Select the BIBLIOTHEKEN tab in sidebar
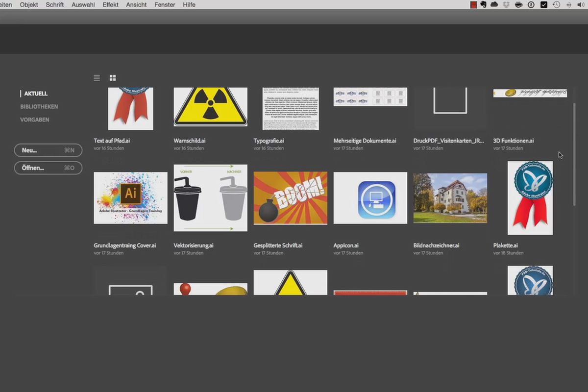 point(39,107)
